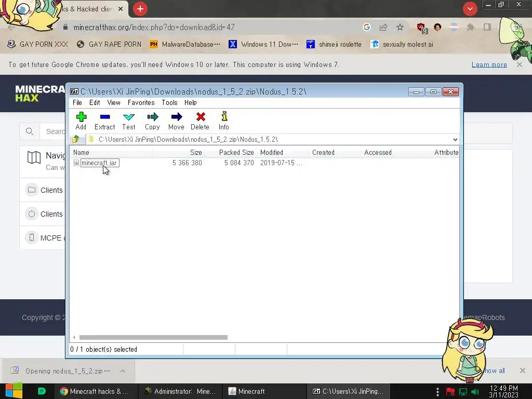Open the Windows Start button
This screenshot has width=532, height=399.
(14, 391)
